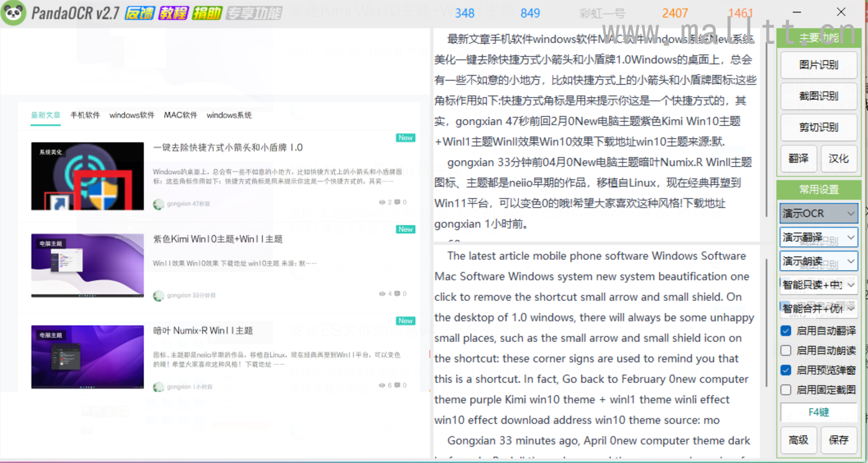Click the blue number 348 in title bar
868x463 pixels.
tap(465, 13)
